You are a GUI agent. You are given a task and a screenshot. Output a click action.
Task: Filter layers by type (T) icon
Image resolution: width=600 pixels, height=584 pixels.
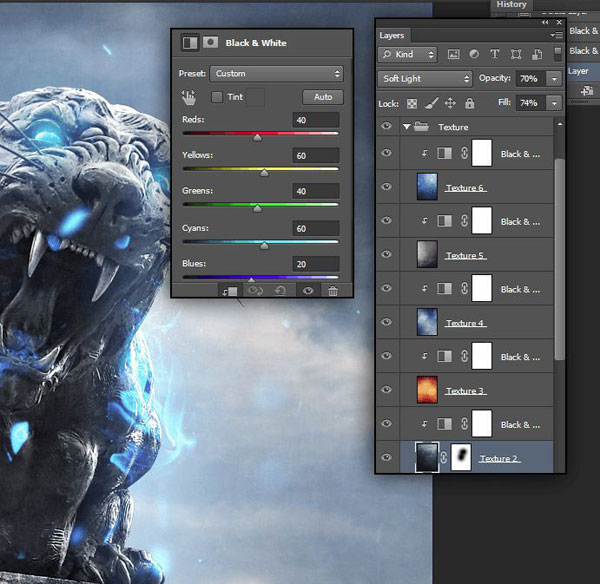(495, 54)
